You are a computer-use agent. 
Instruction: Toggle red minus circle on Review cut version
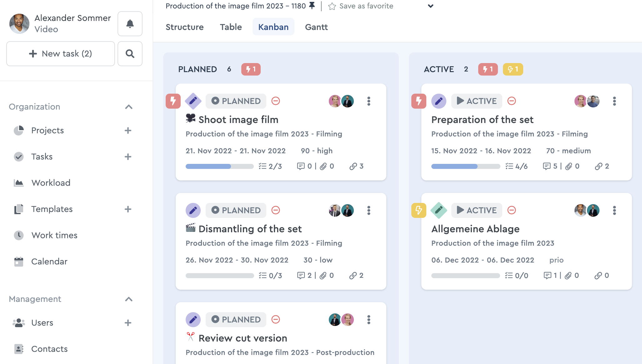[276, 320]
